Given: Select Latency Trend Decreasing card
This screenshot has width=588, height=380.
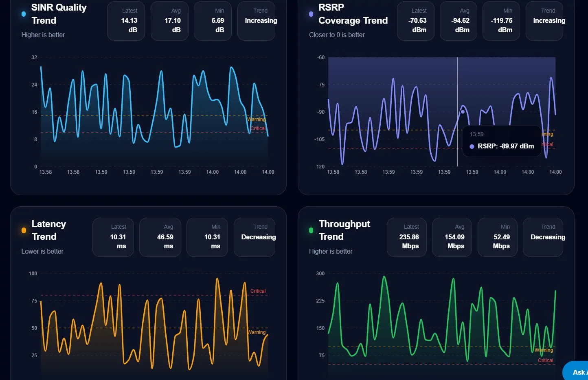Looking at the screenshot, I should (x=255, y=237).
